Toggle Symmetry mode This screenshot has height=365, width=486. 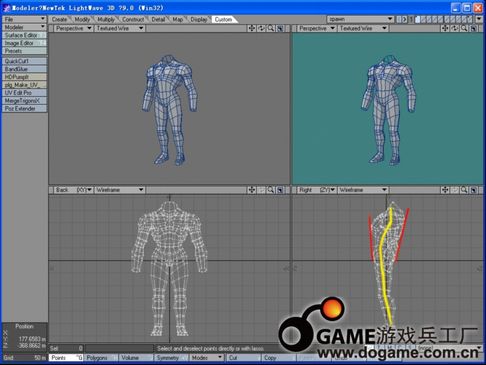[x=171, y=358]
